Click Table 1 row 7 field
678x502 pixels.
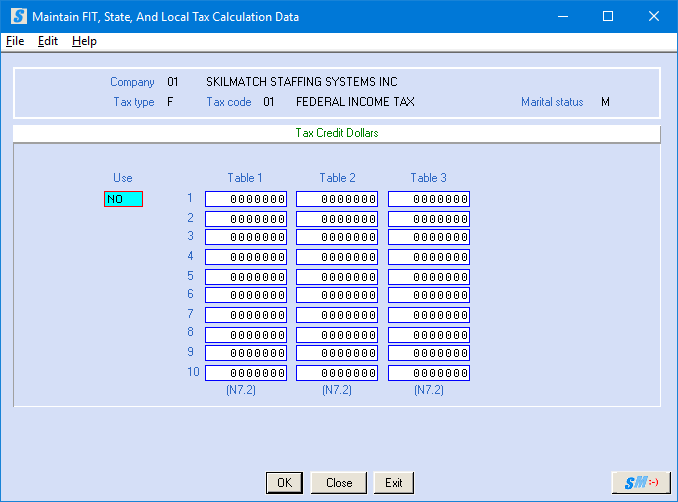[x=246, y=315]
